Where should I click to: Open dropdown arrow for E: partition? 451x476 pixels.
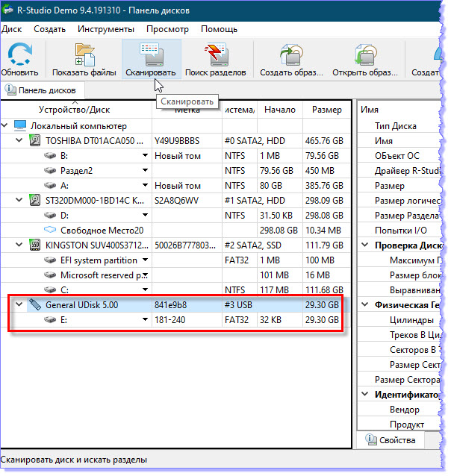[146, 321]
